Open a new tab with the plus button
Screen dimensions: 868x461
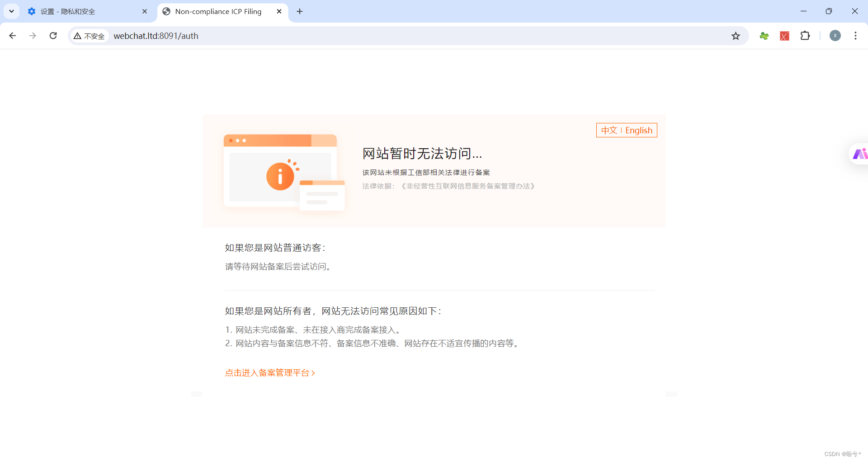299,11
